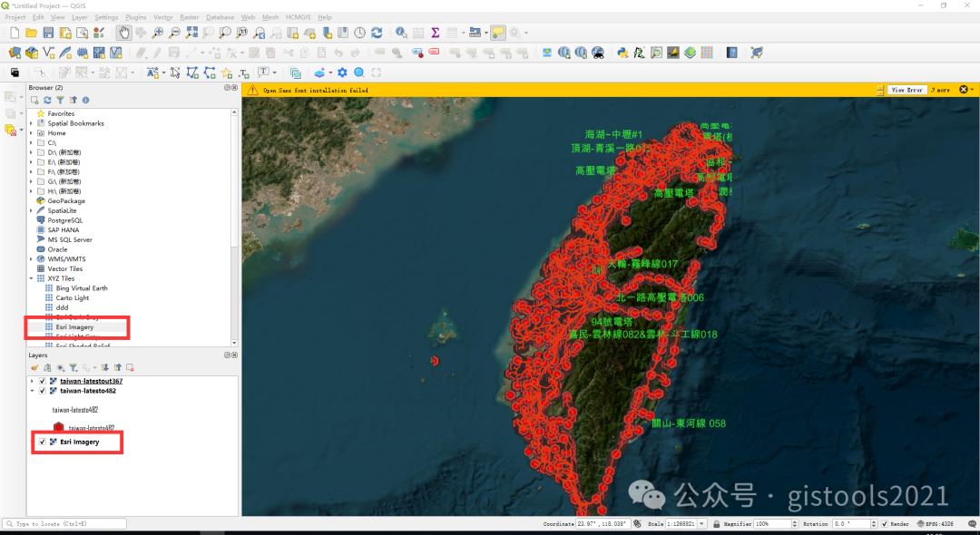Click the View Error button

[x=906, y=90]
